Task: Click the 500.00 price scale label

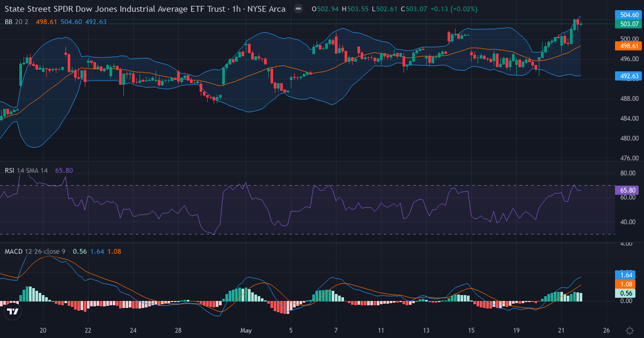Action: [628, 39]
